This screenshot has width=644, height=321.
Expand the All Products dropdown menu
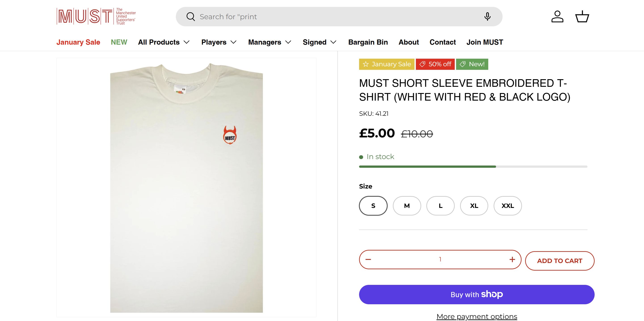pyautogui.click(x=164, y=42)
